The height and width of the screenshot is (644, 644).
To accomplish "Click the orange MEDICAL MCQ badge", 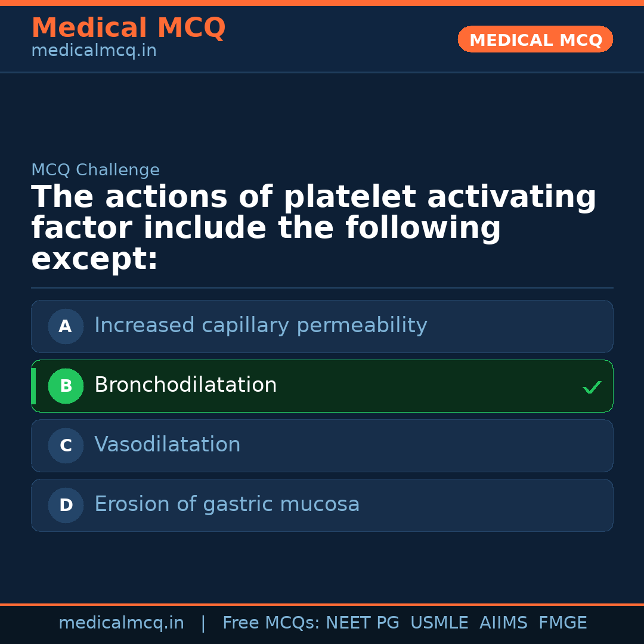I will pos(535,39).
